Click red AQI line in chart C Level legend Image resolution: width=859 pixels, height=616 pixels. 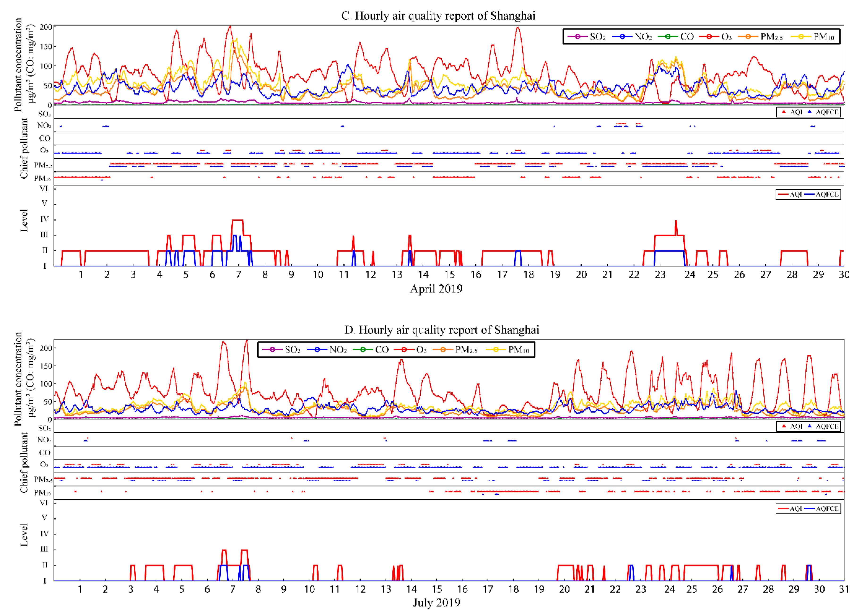[783, 194]
